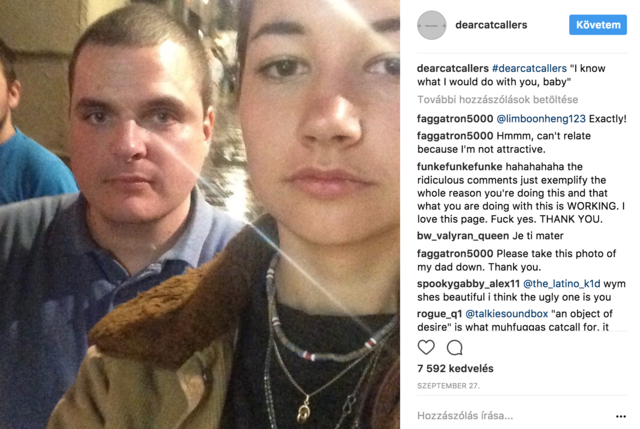Viewport: 640px width, 429px height.
Task: Click the Követem follow button
Action: (598, 25)
